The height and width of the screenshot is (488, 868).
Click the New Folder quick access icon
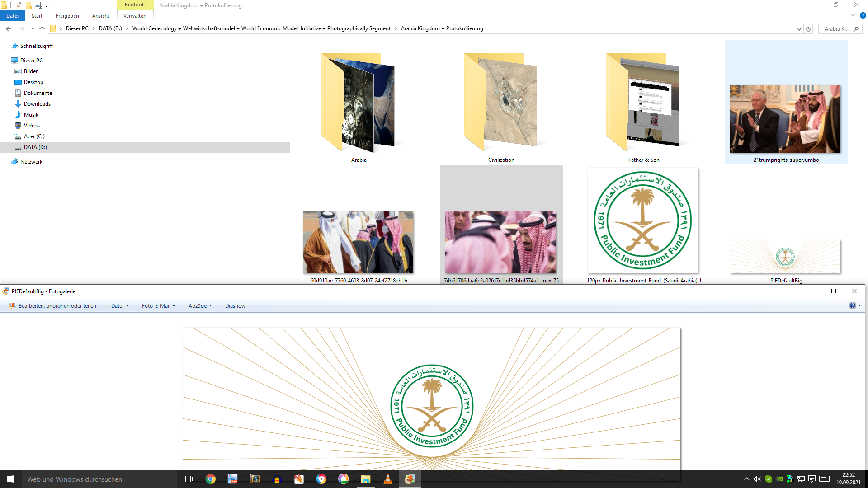[28, 5]
